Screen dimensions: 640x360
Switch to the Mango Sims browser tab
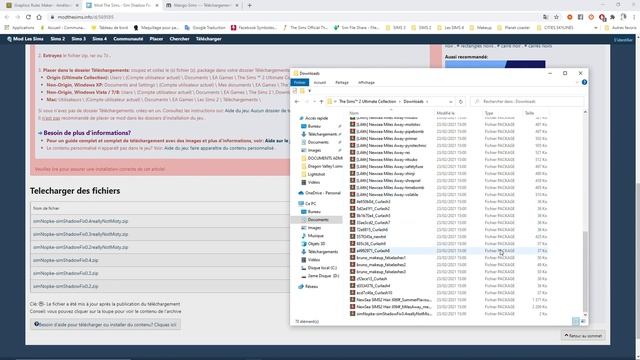point(202,5)
